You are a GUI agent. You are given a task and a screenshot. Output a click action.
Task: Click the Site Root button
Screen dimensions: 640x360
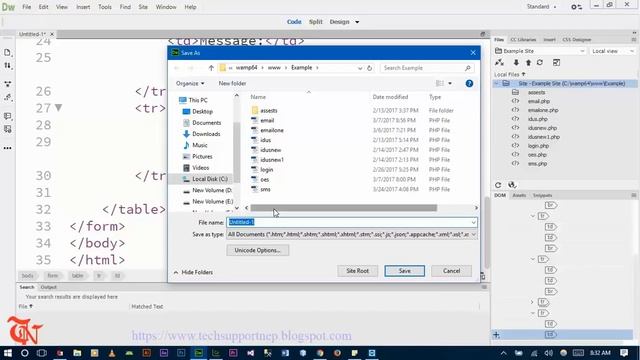[358, 271]
